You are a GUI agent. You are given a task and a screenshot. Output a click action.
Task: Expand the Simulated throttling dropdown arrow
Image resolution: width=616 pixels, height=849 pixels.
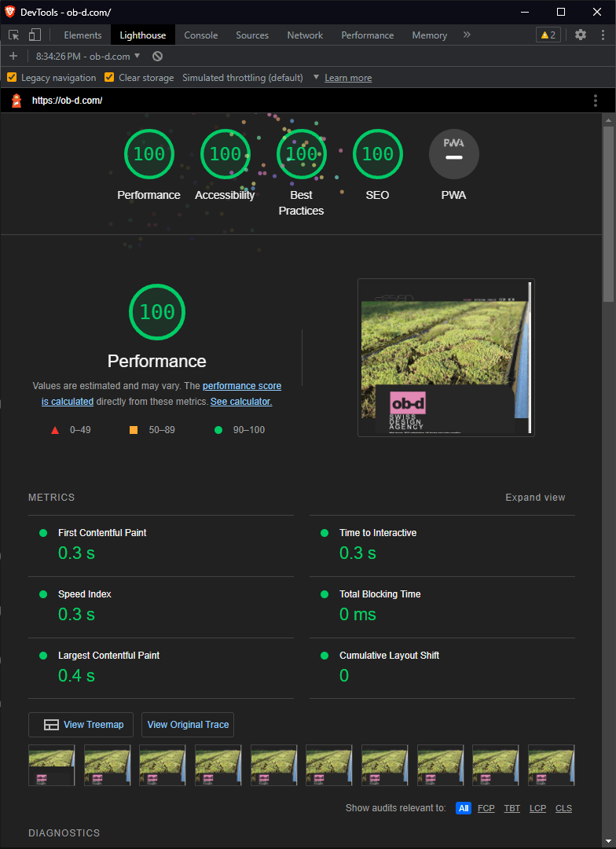click(x=316, y=77)
